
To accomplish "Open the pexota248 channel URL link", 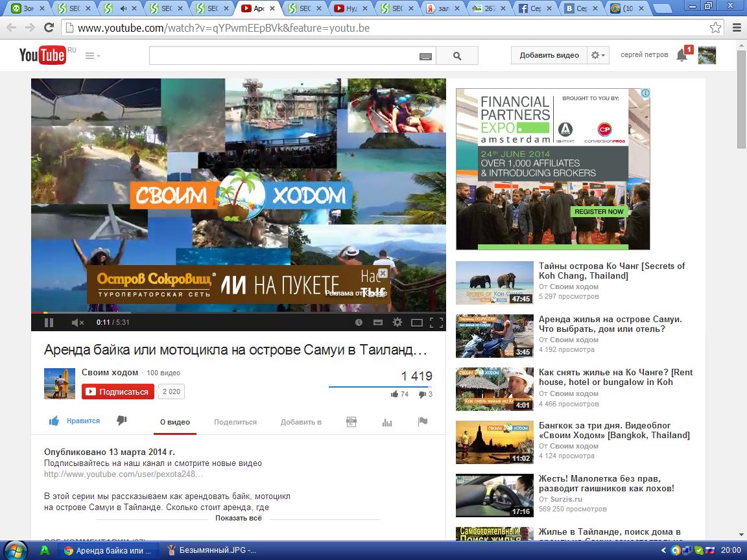I will 123,474.
